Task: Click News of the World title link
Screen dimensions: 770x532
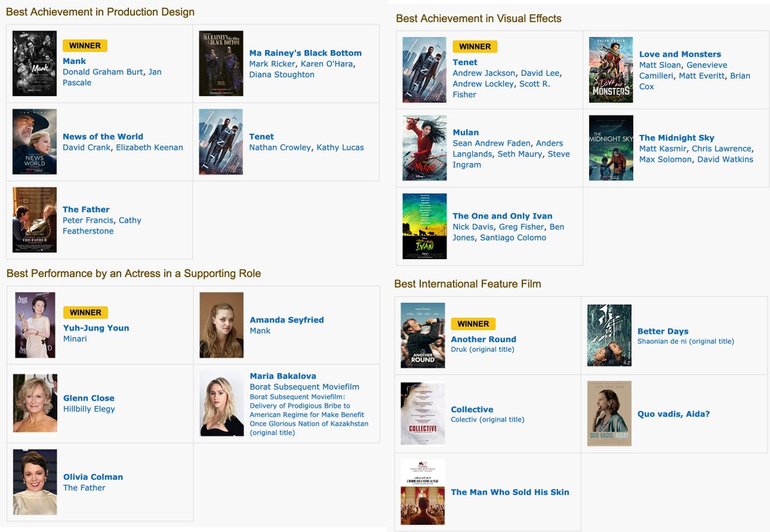Action: [x=103, y=136]
